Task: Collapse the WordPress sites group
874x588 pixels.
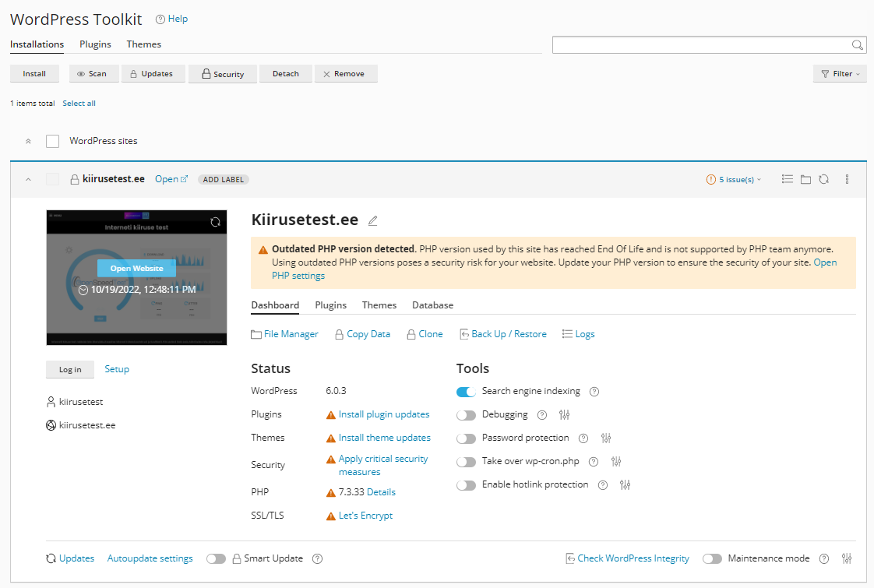Action: tap(28, 141)
